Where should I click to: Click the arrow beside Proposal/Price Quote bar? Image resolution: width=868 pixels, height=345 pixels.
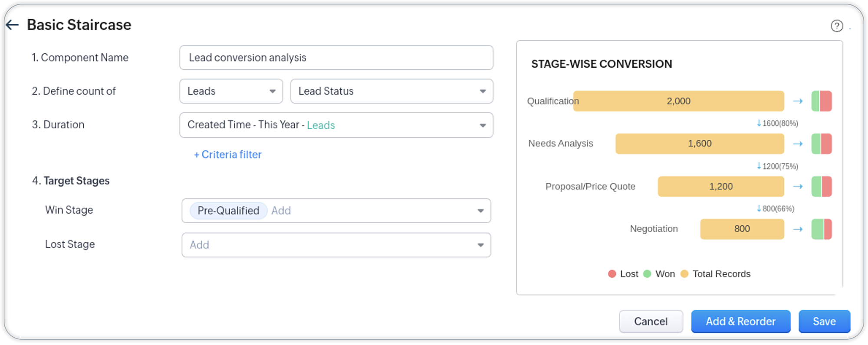[x=798, y=187]
